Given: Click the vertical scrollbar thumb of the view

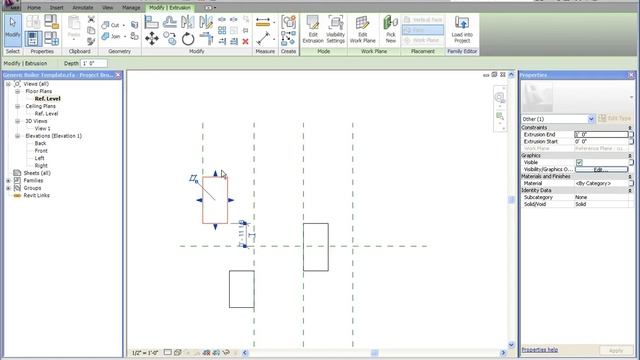Looking at the screenshot, I should [511, 200].
